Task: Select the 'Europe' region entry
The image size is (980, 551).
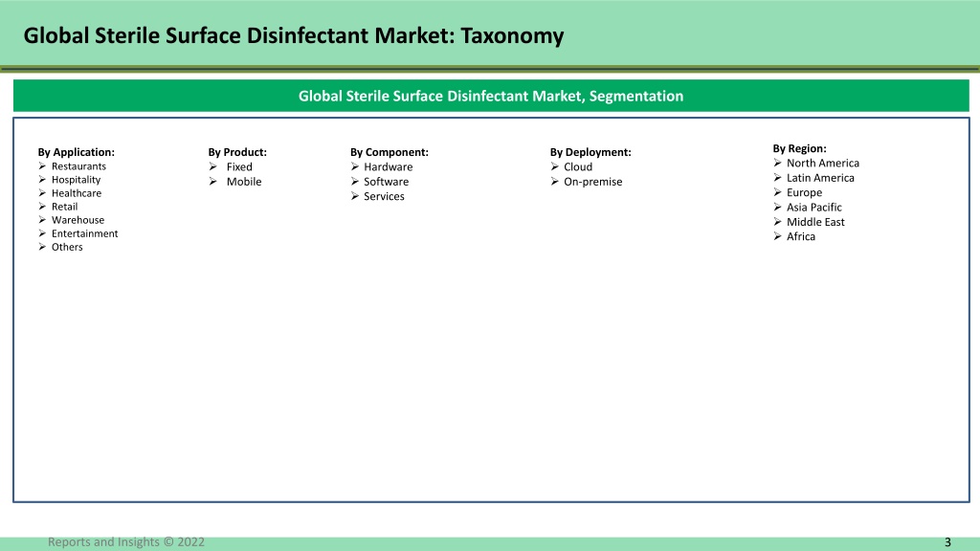Action: [x=804, y=192]
